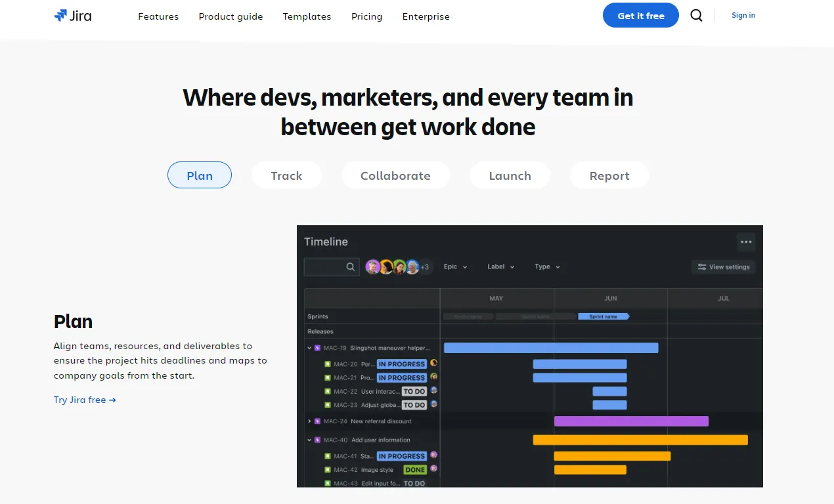Expand the MAC-24 epic chevron
The height and width of the screenshot is (504, 834).
point(309,421)
